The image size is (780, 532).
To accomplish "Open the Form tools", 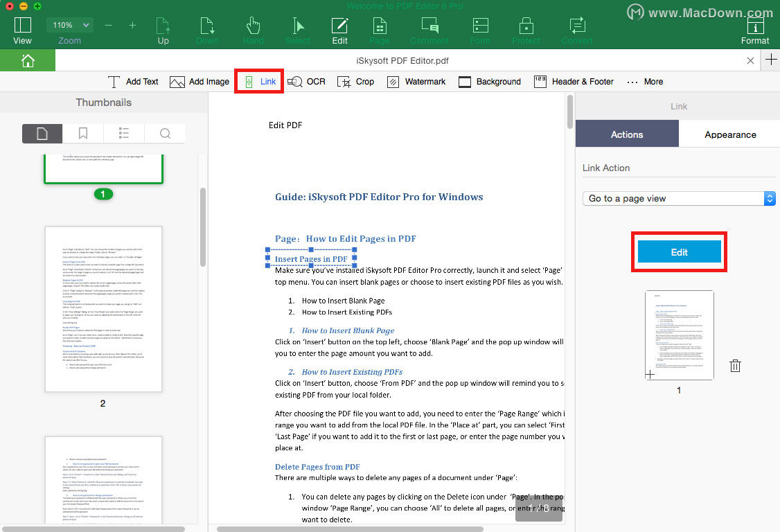I will tap(480, 31).
